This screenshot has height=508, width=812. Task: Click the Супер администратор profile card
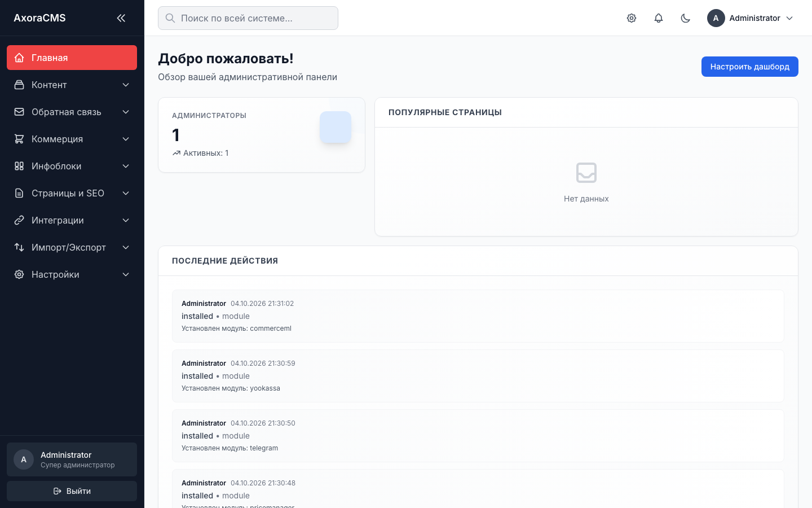coord(72,459)
